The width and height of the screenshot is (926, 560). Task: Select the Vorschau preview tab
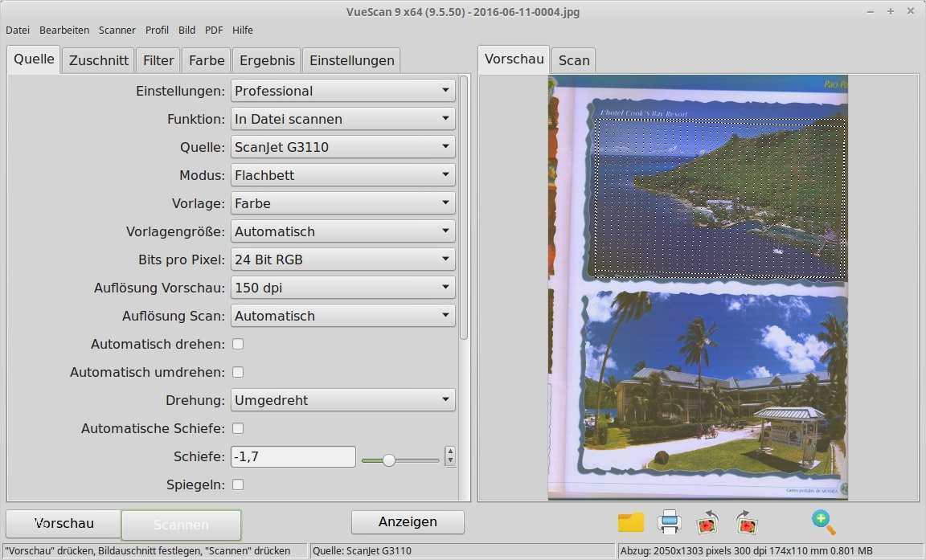(514, 59)
